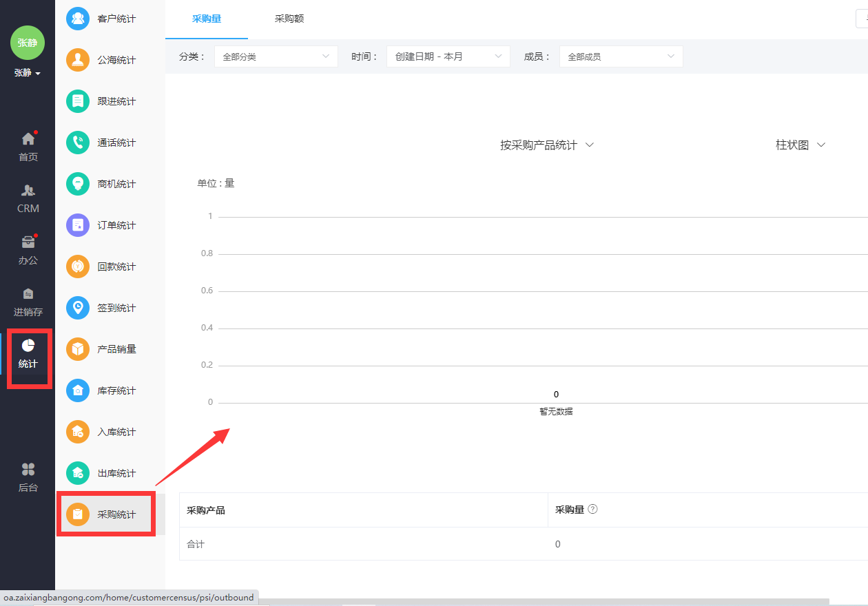Click the 时间： filter label
The width and height of the screenshot is (868, 606).
tap(364, 56)
